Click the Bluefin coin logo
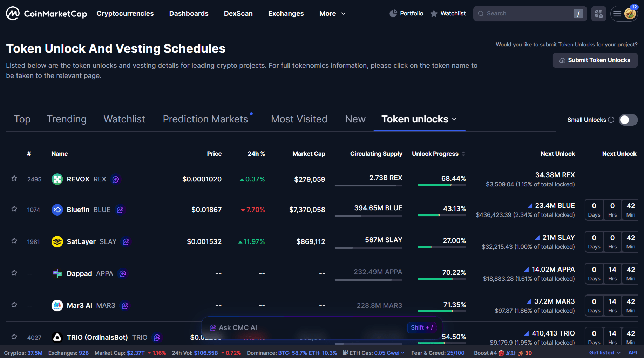The image size is (644, 358). coord(57,210)
